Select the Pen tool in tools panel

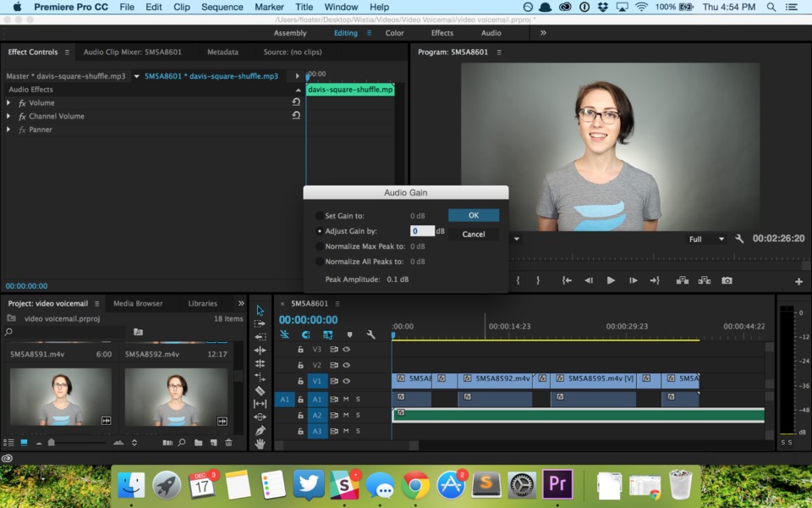[x=260, y=430]
